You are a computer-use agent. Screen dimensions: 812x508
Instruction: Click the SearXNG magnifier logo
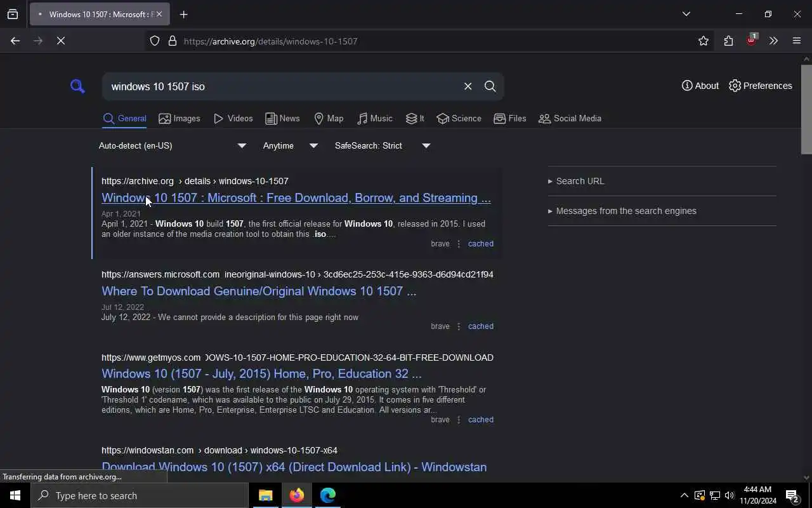pyautogui.click(x=77, y=86)
